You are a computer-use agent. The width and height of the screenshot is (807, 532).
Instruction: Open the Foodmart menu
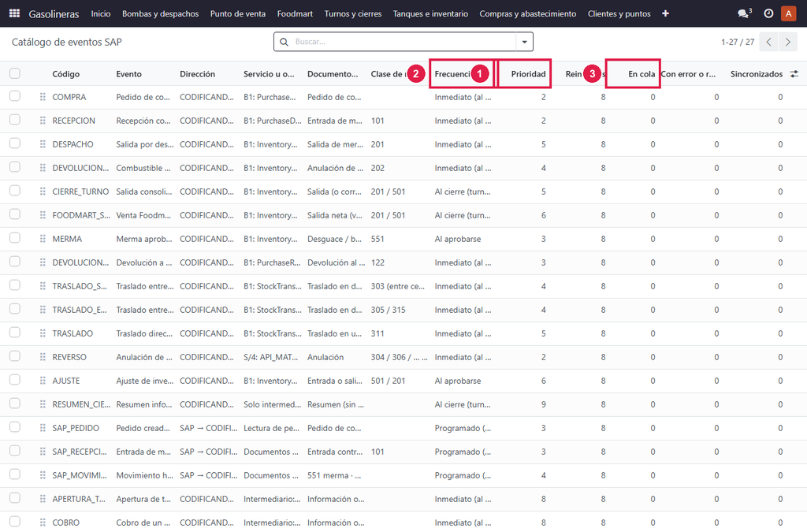pos(295,13)
